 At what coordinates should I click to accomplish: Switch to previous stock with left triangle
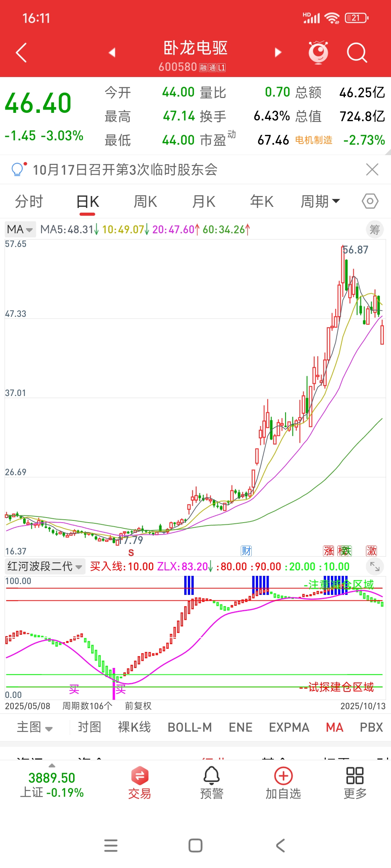(112, 53)
